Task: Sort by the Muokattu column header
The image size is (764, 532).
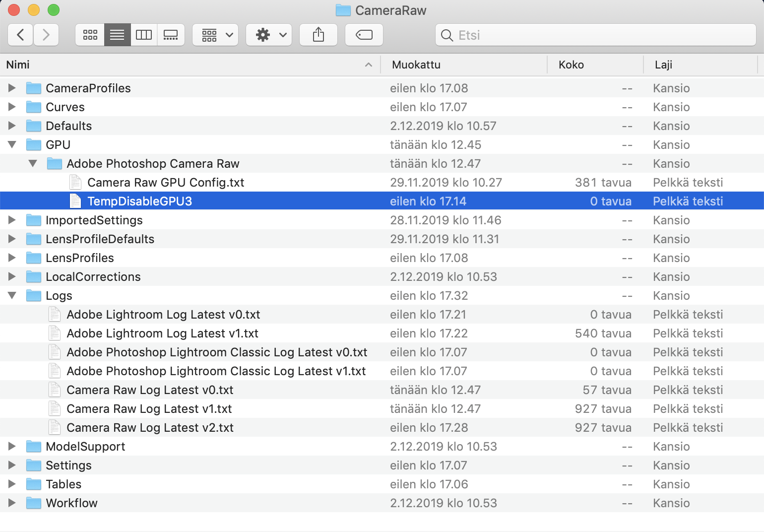Action: pyautogui.click(x=416, y=65)
